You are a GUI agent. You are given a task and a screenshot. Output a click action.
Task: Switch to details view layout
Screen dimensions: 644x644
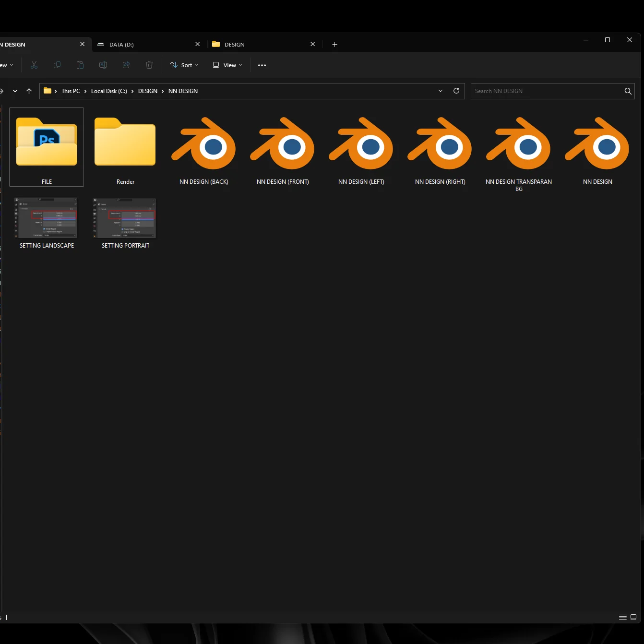[623, 617]
